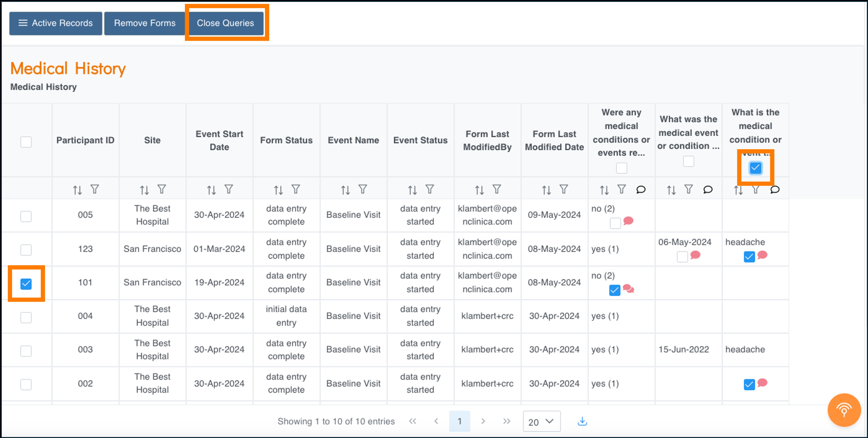This screenshot has width=868, height=438.
Task: Click the download table icon
Action: click(582, 421)
